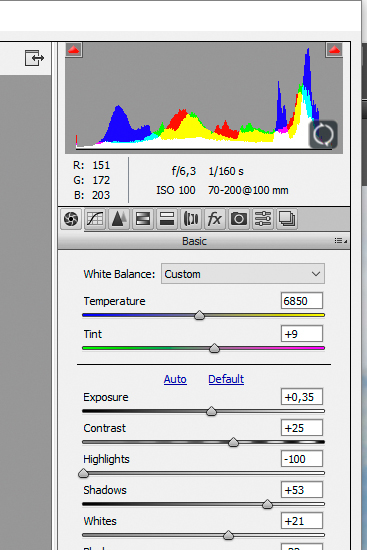367x550 pixels.
Task: Toggle highlight clipping warning in histogram
Action: pyautogui.click(x=334, y=50)
